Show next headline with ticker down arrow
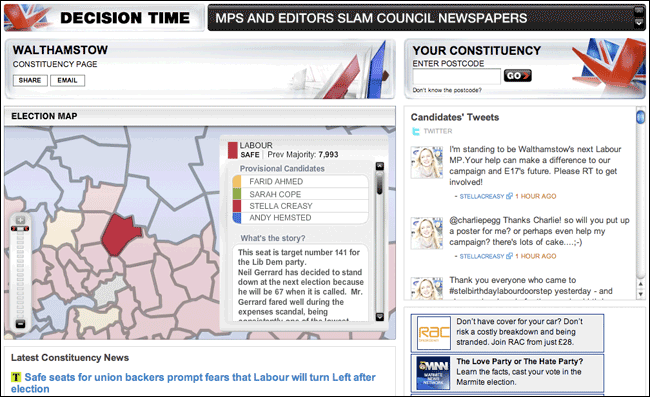 [639, 24]
